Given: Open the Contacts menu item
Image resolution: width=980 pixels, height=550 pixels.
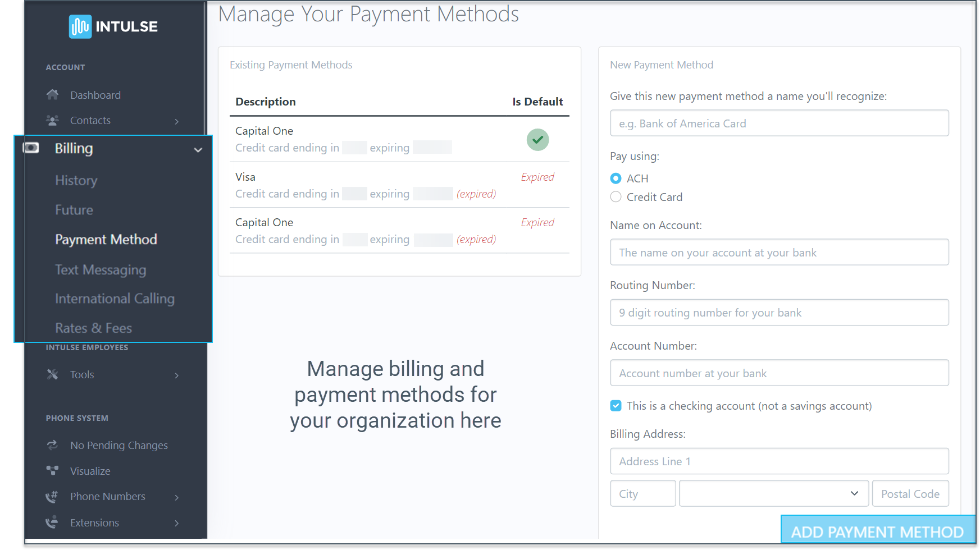Looking at the screenshot, I should 90,120.
